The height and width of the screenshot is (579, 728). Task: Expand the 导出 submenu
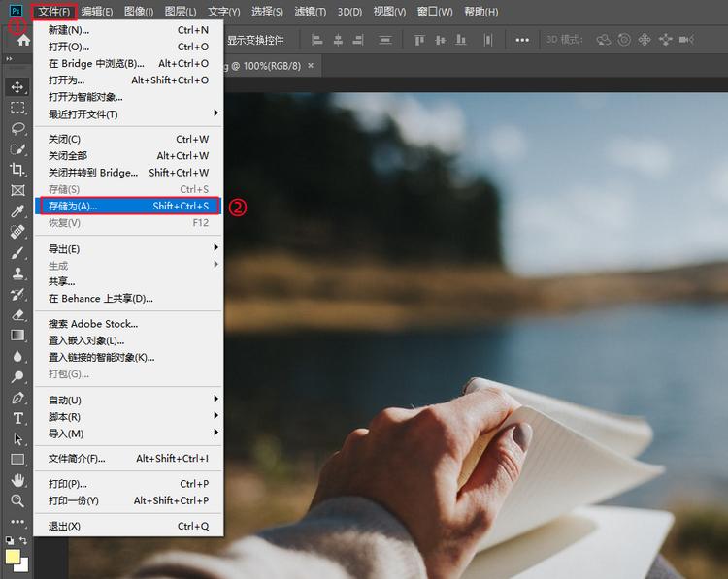pos(128,248)
